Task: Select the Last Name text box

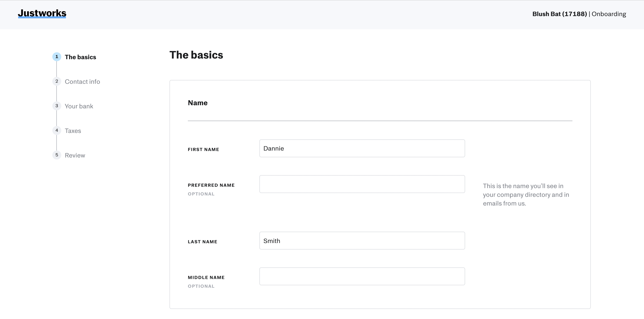Action: click(x=362, y=241)
